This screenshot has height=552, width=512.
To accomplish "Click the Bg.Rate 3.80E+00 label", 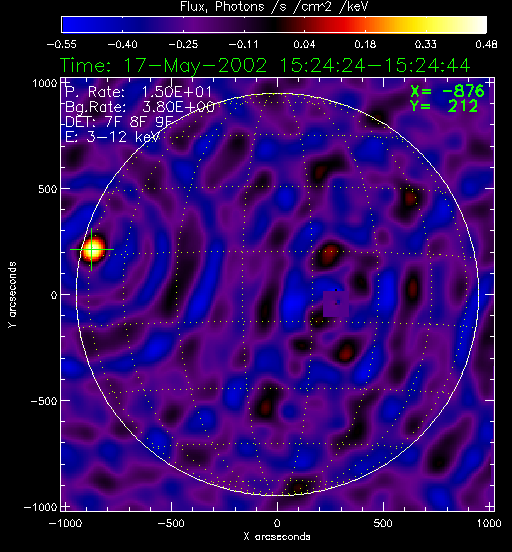I will [140, 107].
